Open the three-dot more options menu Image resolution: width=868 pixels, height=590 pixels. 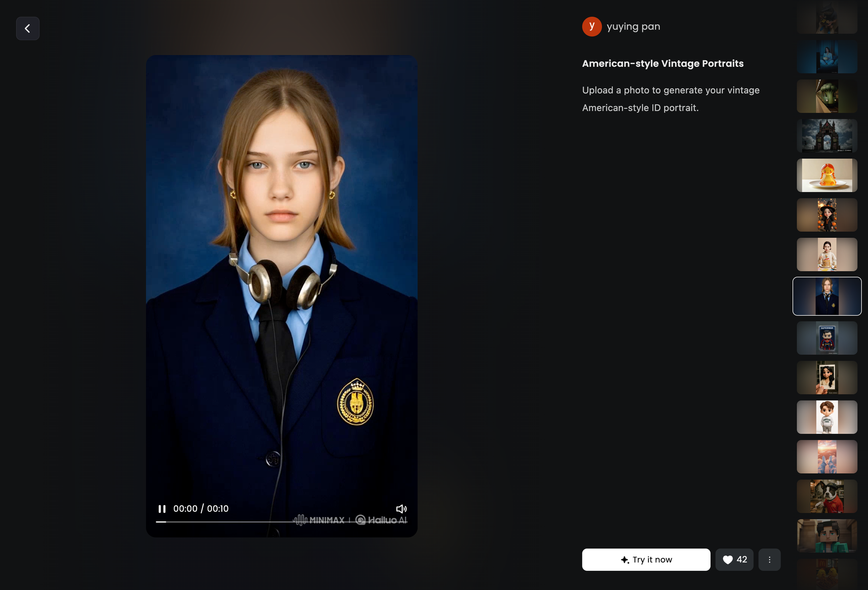(769, 560)
